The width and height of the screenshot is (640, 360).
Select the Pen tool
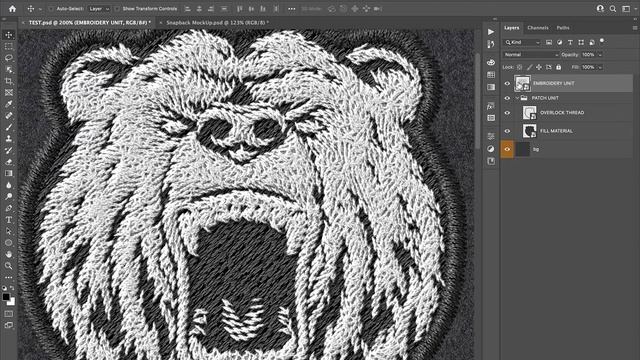tap(9, 208)
